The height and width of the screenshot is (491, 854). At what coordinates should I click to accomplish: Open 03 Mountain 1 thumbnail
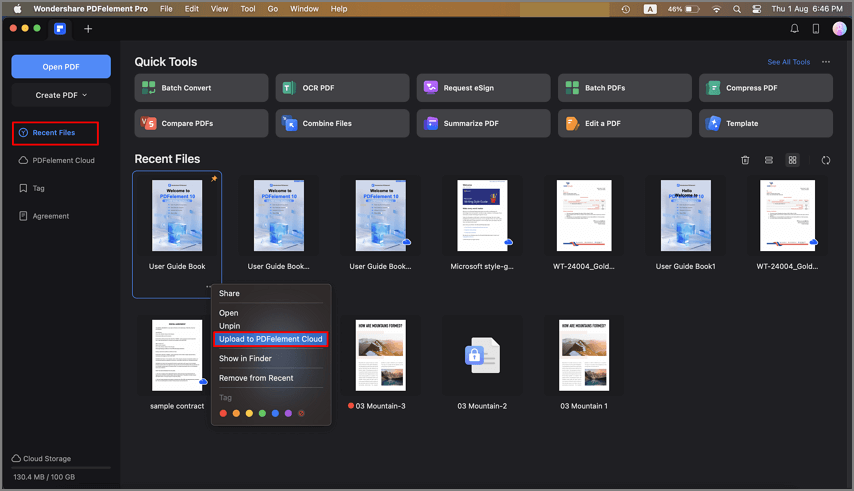pos(584,355)
